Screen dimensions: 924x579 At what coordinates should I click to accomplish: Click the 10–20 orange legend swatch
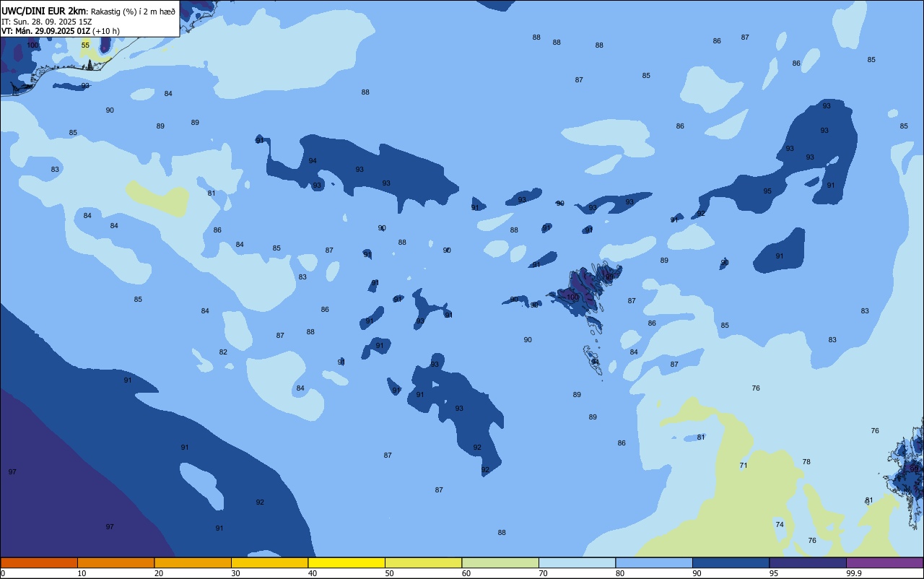115,562
